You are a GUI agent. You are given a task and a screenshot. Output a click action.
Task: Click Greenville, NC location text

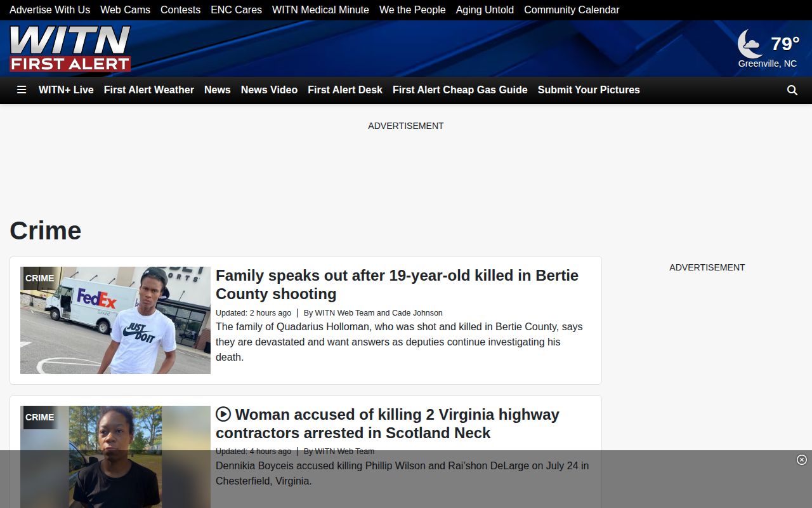(x=768, y=63)
